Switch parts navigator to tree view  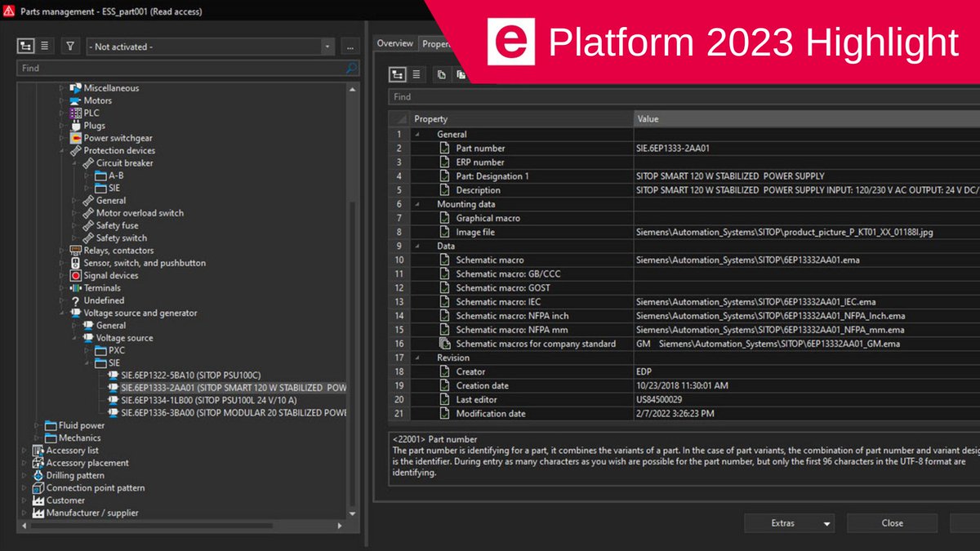26,47
